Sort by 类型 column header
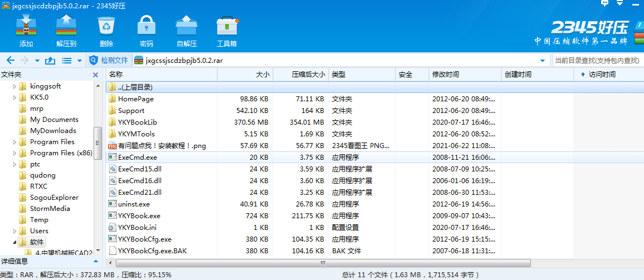The image size is (644, 280). click(362, 75)
